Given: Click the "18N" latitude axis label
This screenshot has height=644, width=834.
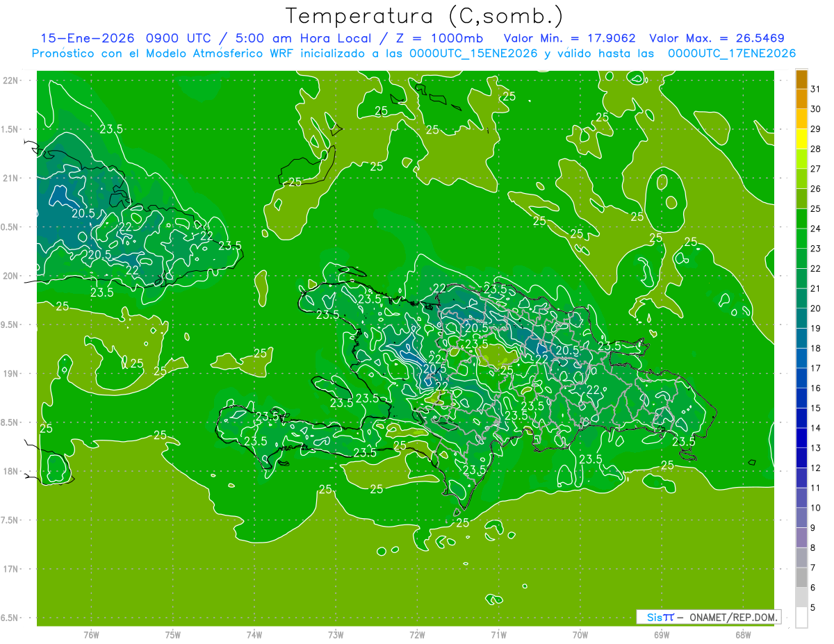Looking at the screenshot, I should pos(10,472).
